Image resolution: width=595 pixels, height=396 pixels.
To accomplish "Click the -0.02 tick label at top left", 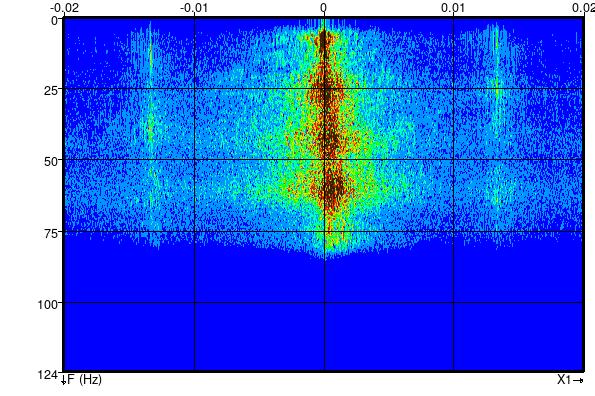I will point(65,8).
